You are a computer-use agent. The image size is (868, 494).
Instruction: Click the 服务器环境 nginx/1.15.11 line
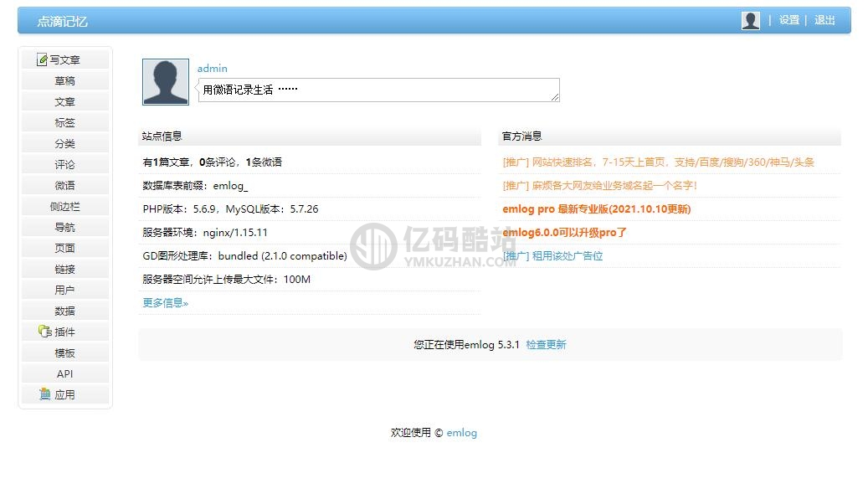[205, 233]
